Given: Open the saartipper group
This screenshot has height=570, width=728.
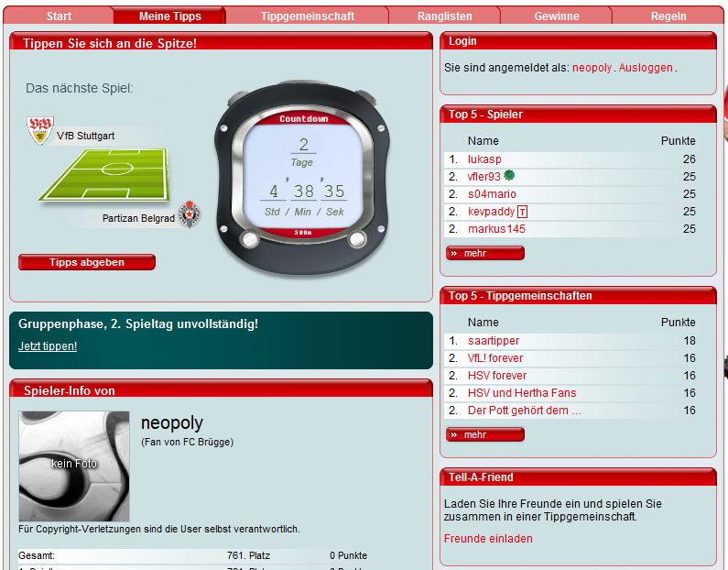Looking at the screenshot, I should click(493, 341).
